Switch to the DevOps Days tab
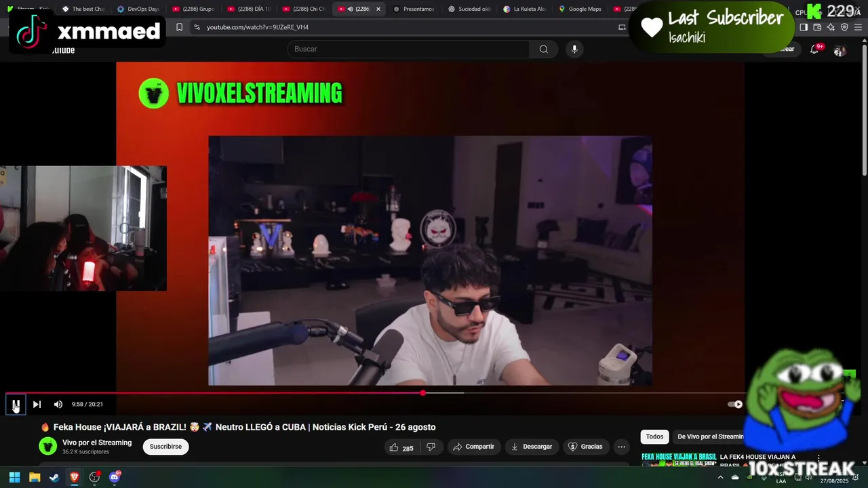 coord(138,9)
